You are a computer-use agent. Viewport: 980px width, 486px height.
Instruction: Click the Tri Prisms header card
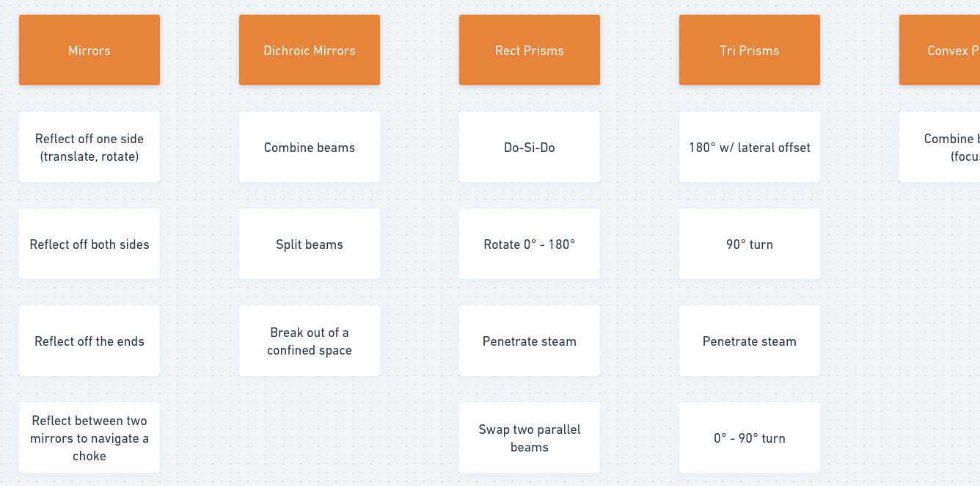(750, 50)
